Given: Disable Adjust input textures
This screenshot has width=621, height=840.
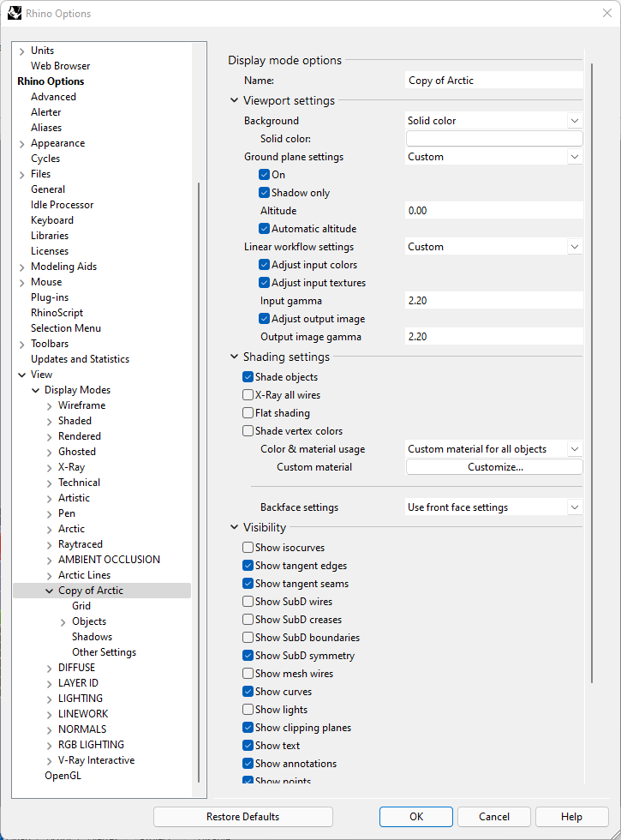Looking at the screenshot, I should click(264, 282).
